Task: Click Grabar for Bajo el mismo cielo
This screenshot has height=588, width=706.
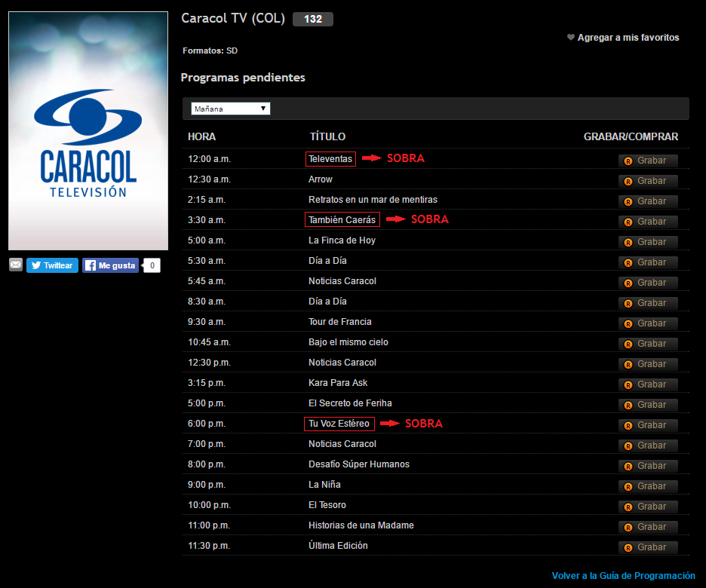Action: pyautogui.click(x=648, y=344)
